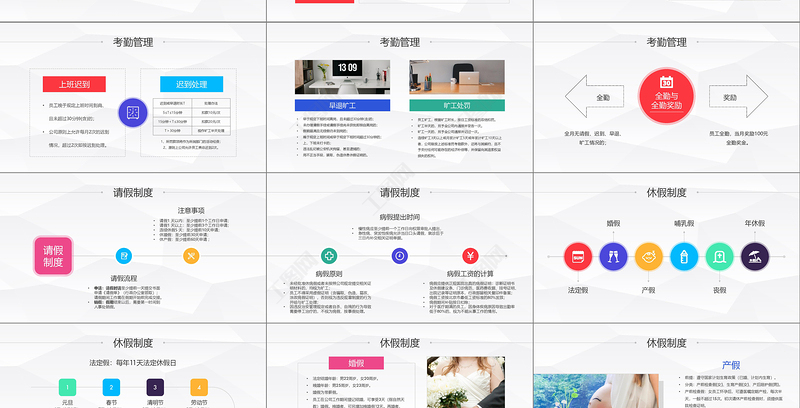Click the blue 迟到处理 label box
Image resolution: width=800 pixels, height=408 pixels.
[x=196, y=84]
